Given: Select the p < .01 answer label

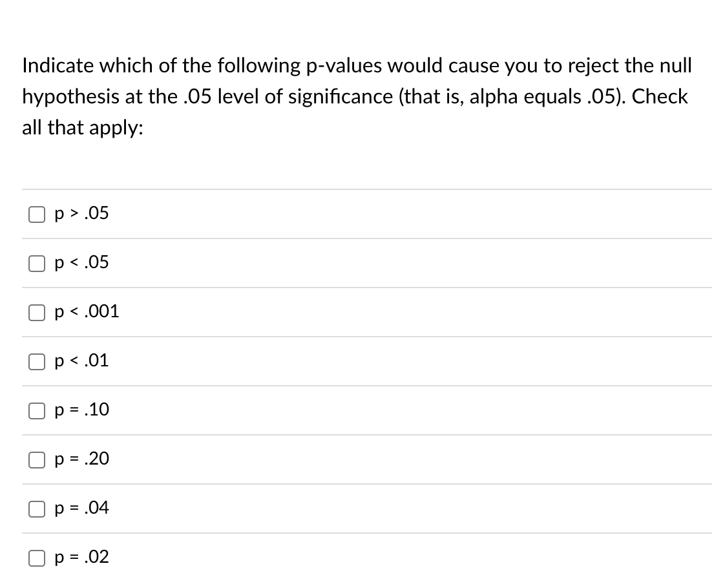Looking at the screenshot, I should [81, 361].
